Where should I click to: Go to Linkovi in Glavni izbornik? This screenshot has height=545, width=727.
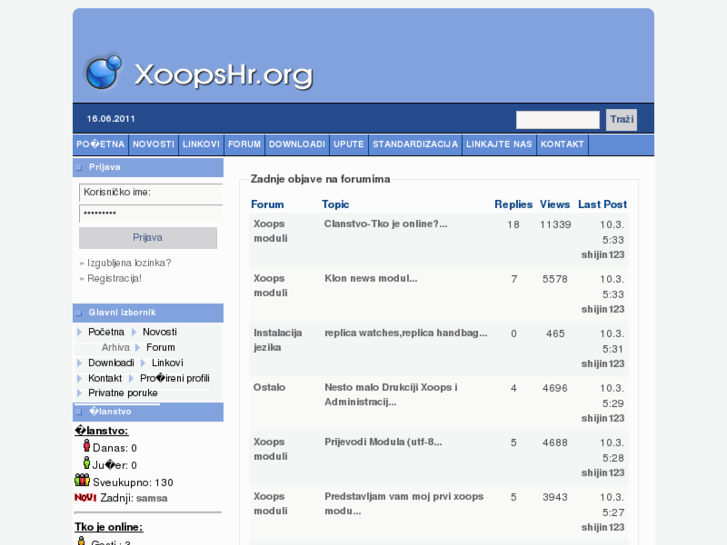(x=167, y=363)
